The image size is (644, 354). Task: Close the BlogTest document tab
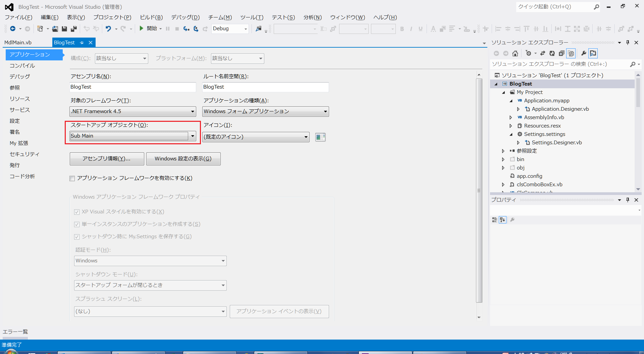tap(91, 43)
